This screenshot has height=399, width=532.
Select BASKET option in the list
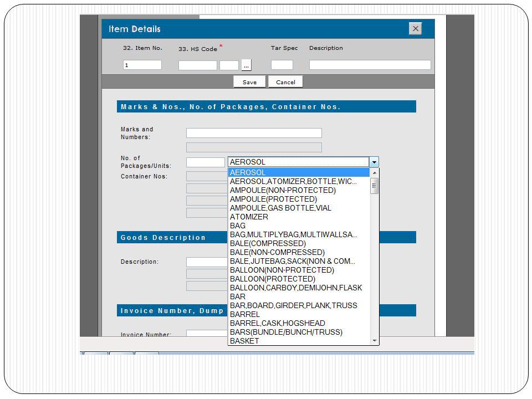point(299,341)
